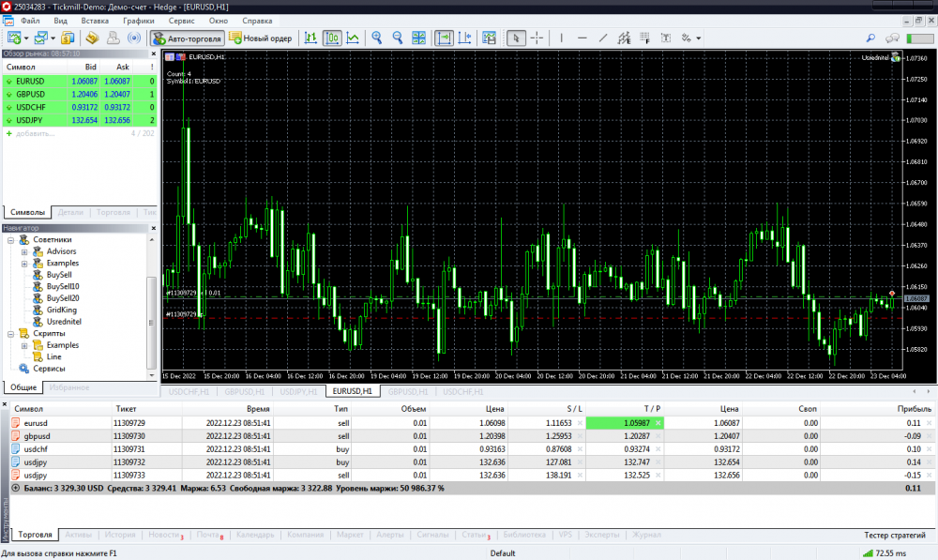Open the Файл menu
This screenshot has width=938, height=560.
(30, 21)
